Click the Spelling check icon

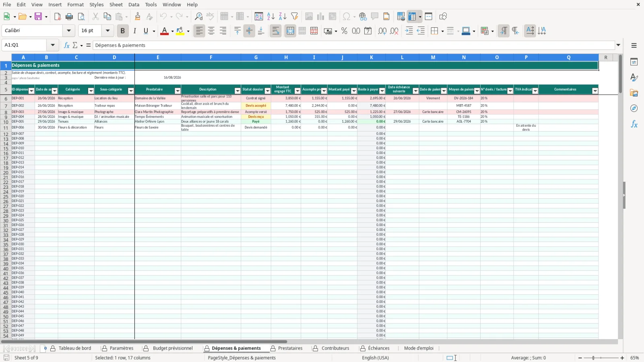(210, 16)
